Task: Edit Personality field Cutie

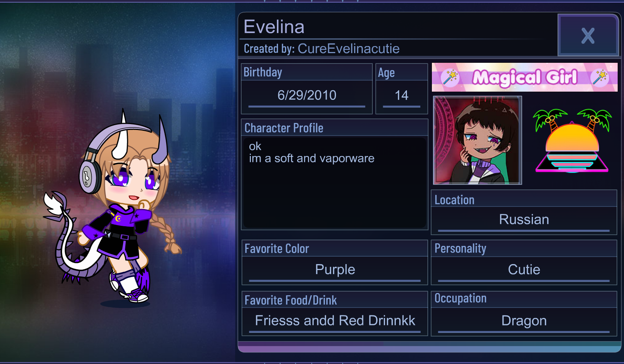Action: point(524,270)
